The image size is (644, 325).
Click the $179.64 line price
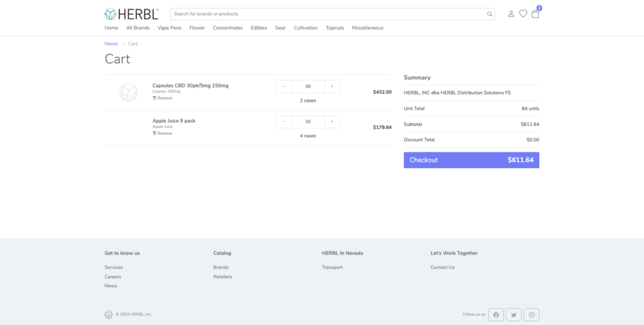382,127
